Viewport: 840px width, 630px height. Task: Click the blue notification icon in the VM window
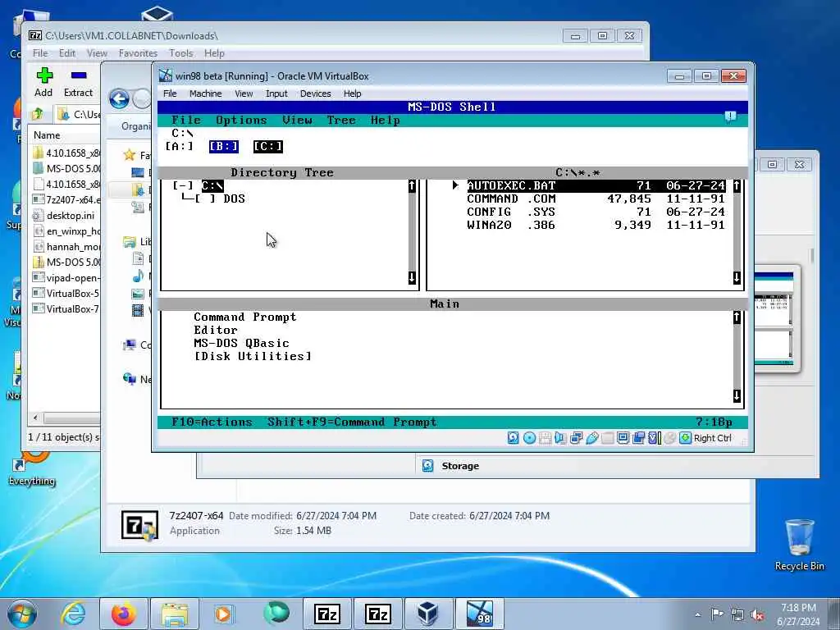pos(730,116)
